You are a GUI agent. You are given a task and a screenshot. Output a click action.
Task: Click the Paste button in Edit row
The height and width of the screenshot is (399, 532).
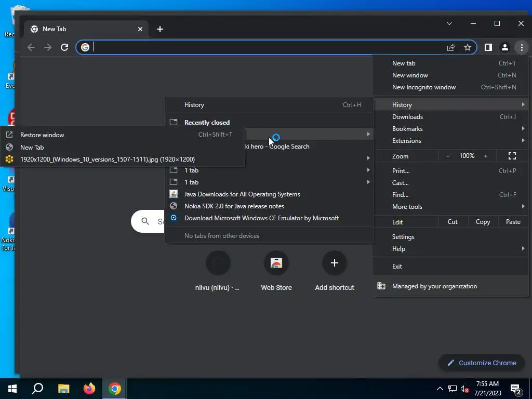coord(513,222)
